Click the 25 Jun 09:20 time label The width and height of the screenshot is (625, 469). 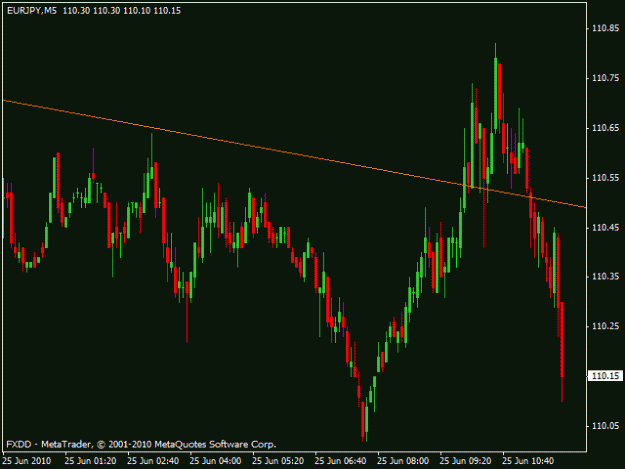(x=465, y=461)
